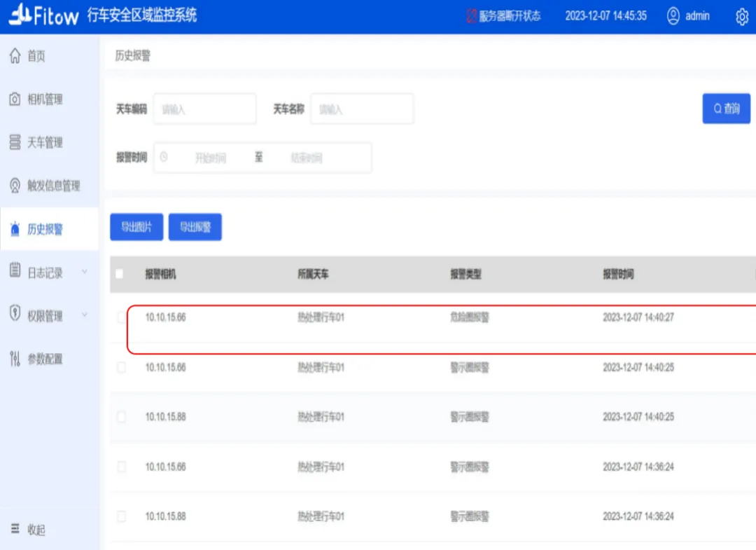Expand the 日志记录 submenu arrow

(85, 272)
